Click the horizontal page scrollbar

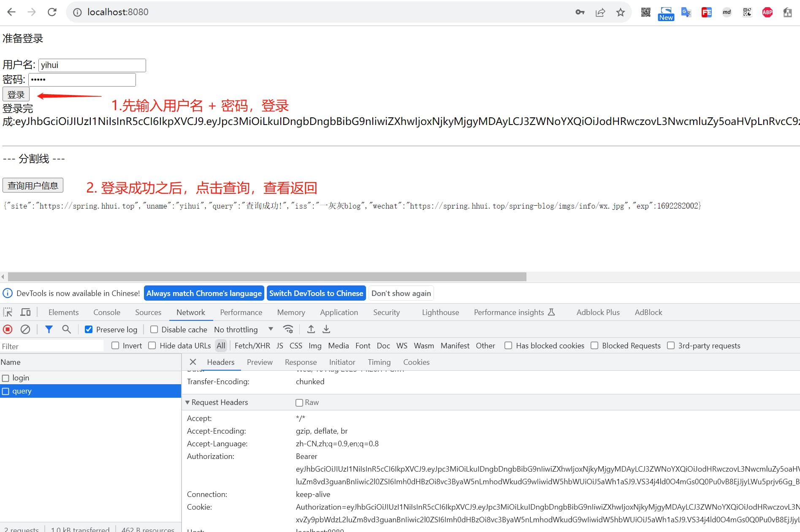click(267, 277)
